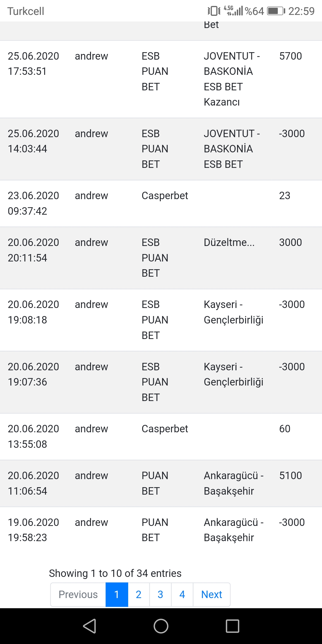Click the Previous pagination button

tap(78, 595)
